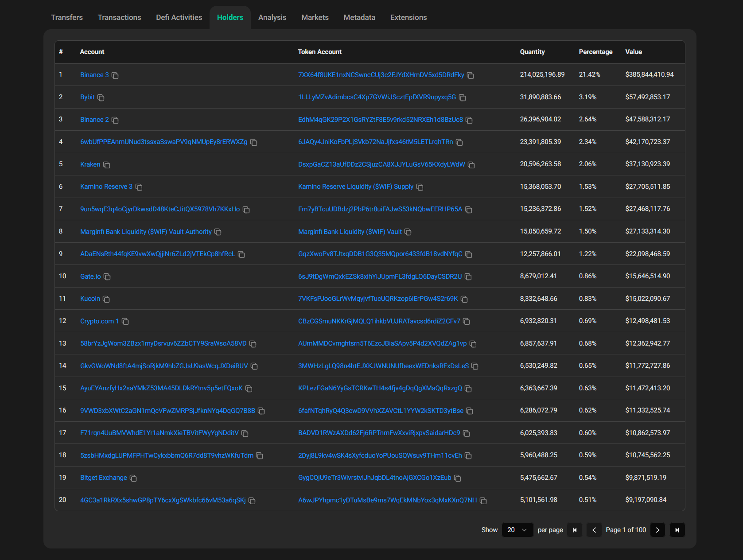Image resolution: width=743 pixels, height=560 pixels.
Task: Copy the Binance 2 account address
Action: (115, 120)
